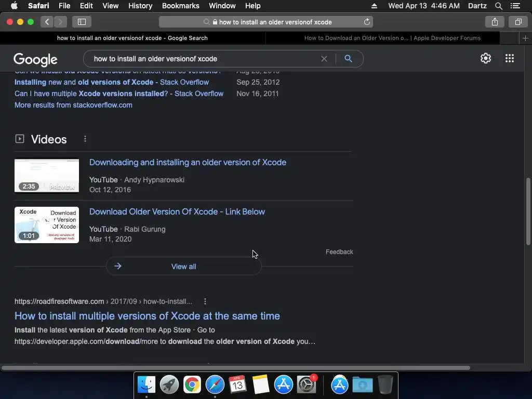
Task: Open 'How to install multiple versions of Xcode' result
Action: click(147, 316)
